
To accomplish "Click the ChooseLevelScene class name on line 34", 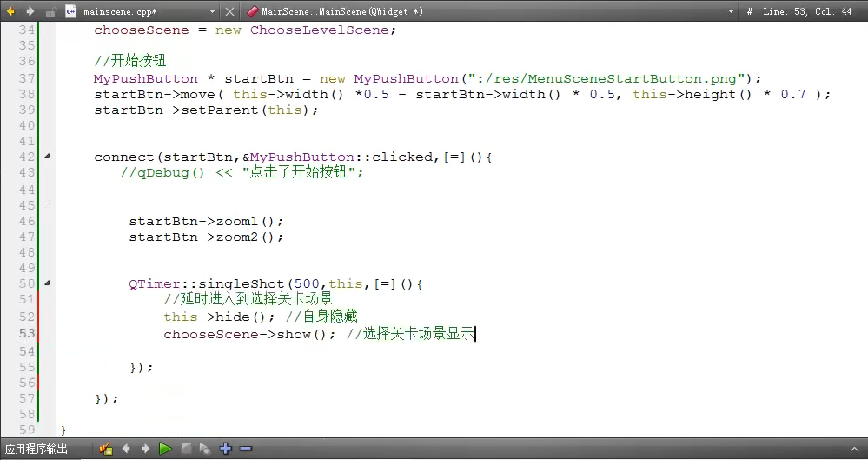I will [x=320, y=30].
